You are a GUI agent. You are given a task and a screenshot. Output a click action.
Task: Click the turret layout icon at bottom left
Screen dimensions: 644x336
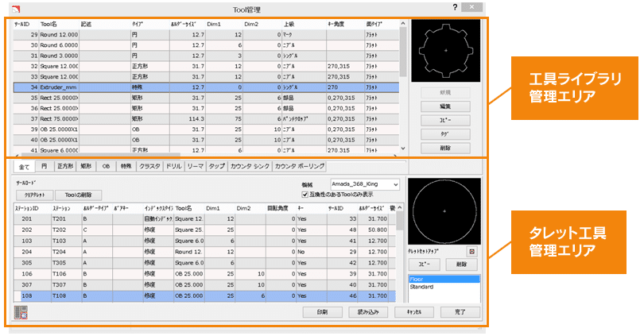click(21, 313)
